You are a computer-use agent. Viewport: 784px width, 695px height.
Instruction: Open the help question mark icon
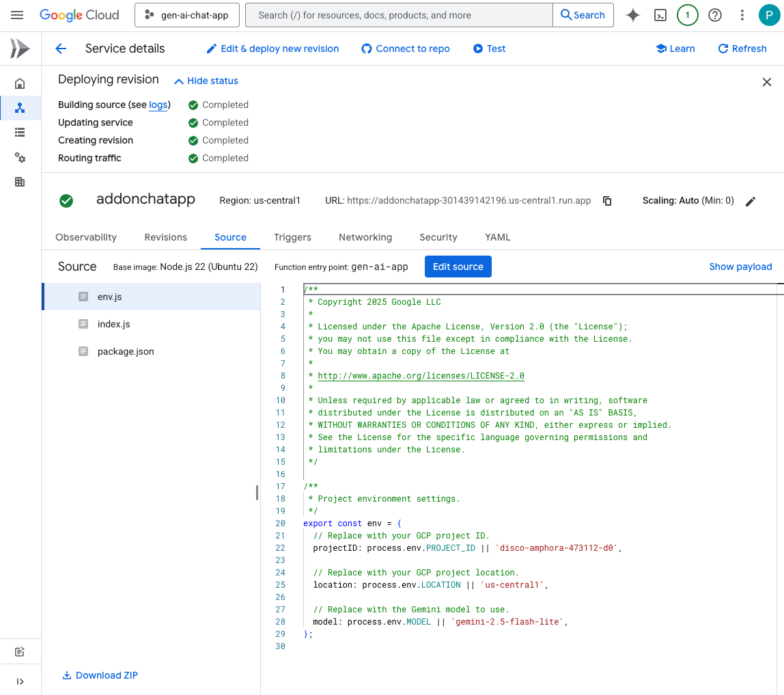click(715, 15)
